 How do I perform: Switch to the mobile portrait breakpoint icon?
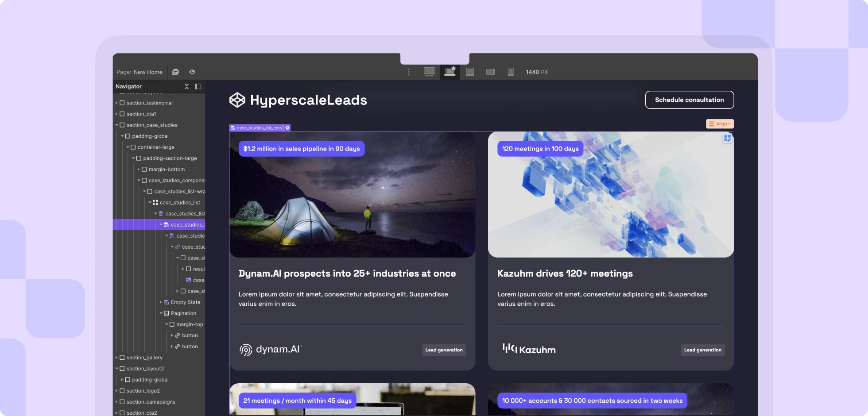(x=510, y=72)
